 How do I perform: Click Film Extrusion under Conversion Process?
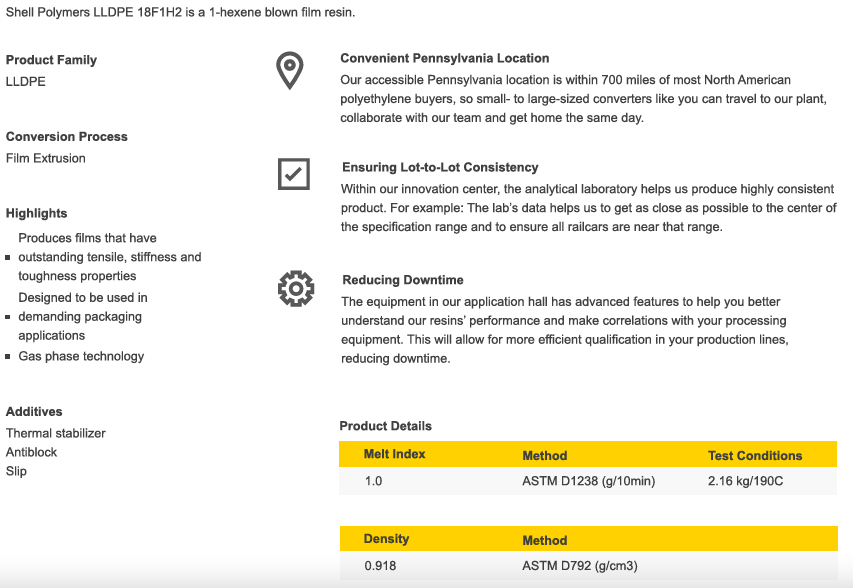pyautogui.click(x=46, y=158)
